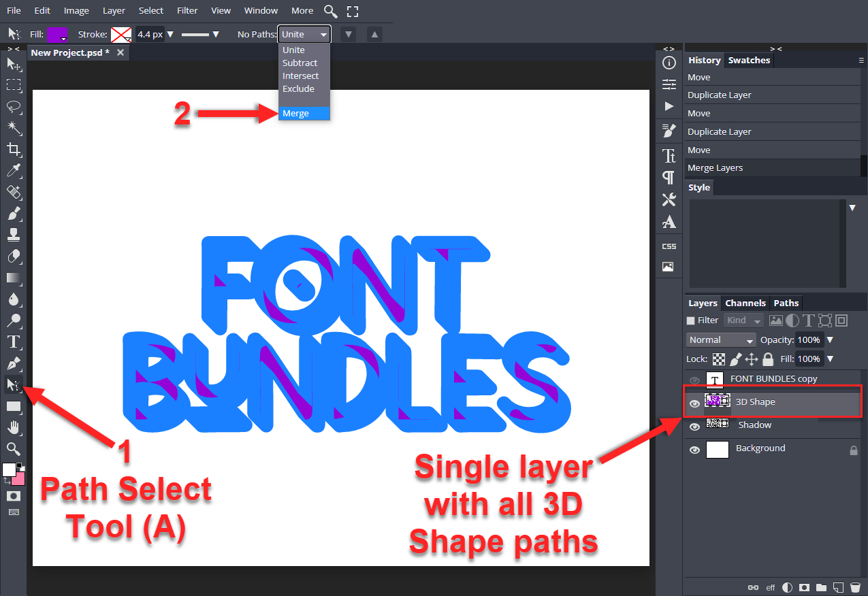This screenshot has width=868, height=596.
Task: Select the Eraser tool
Action: (x=14, y=256)
